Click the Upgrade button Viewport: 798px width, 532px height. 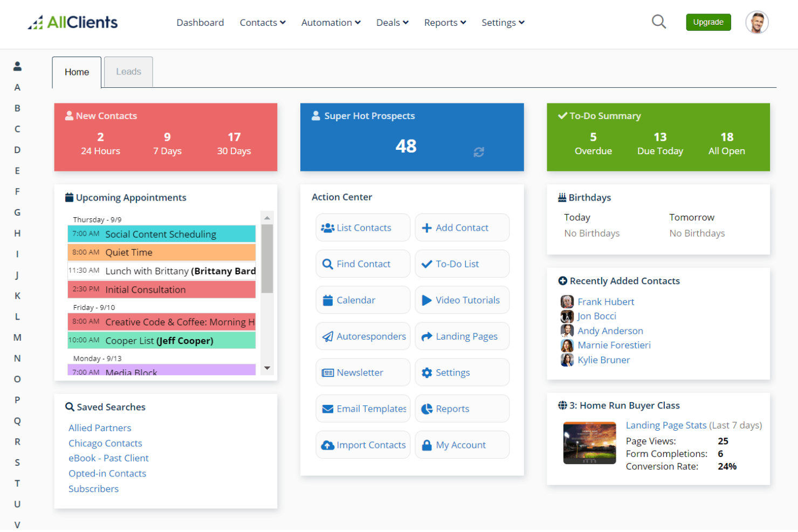(x=708, y=22)
